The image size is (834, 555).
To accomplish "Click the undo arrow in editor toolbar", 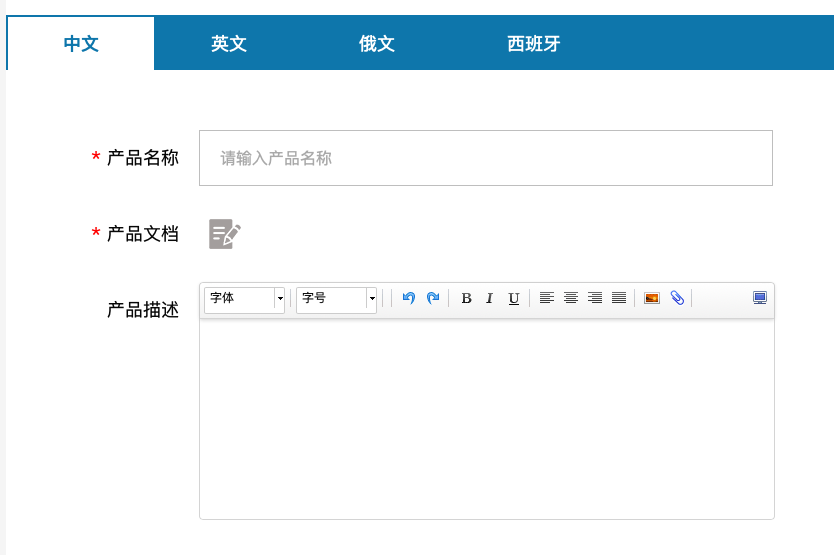I will click(x=408, y=298).
